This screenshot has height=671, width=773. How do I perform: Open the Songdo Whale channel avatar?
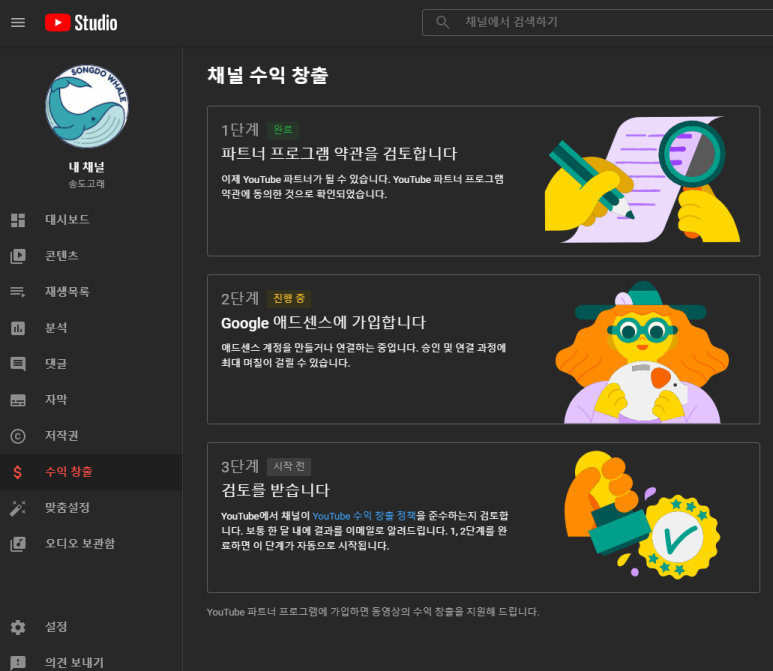[87, 106]
